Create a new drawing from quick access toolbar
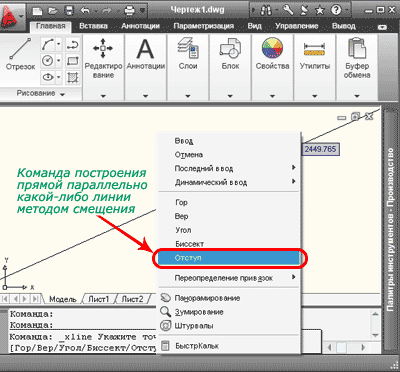The width and height of the screenshot is (400, 372). point(37,11)
